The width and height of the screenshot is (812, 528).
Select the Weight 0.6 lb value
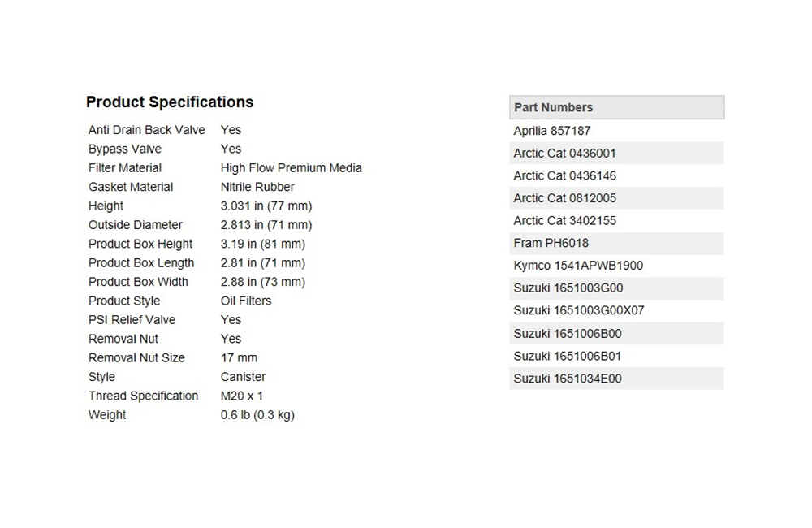point(257,415)
